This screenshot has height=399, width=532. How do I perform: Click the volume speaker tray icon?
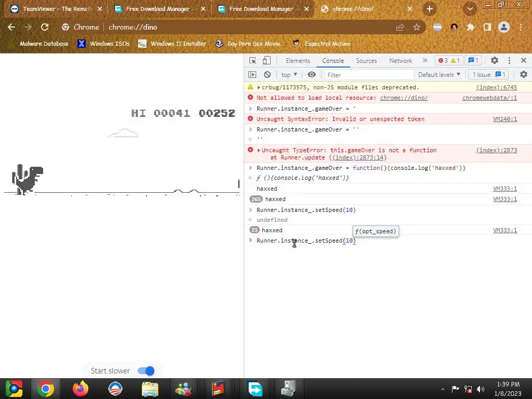tap(481, 389)
